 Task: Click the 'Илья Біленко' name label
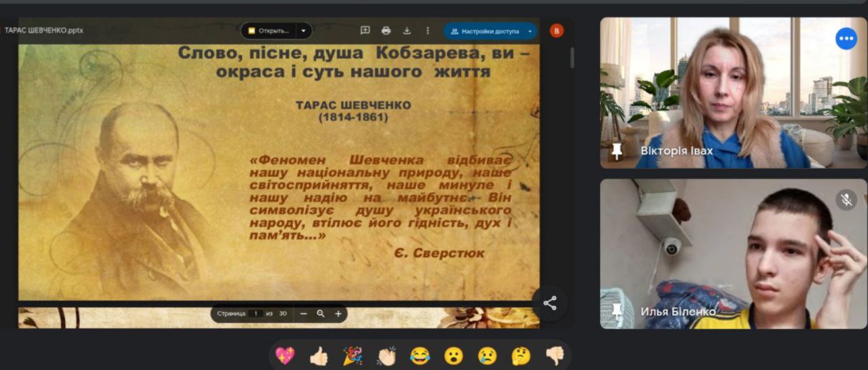678,312
